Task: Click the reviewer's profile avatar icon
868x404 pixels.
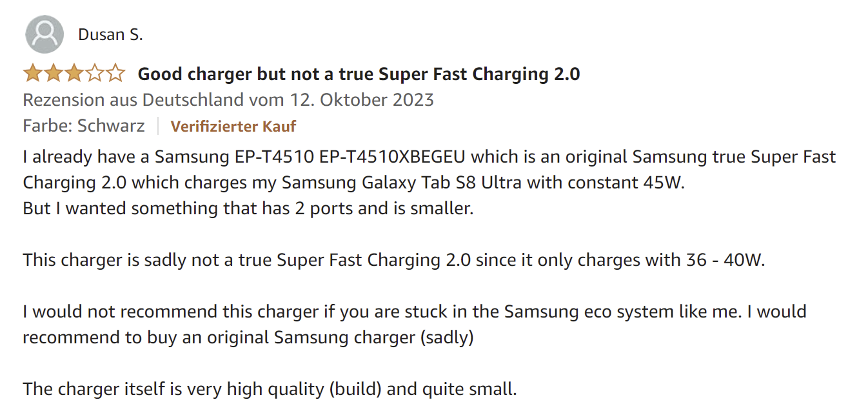Action: click(44, 34)
